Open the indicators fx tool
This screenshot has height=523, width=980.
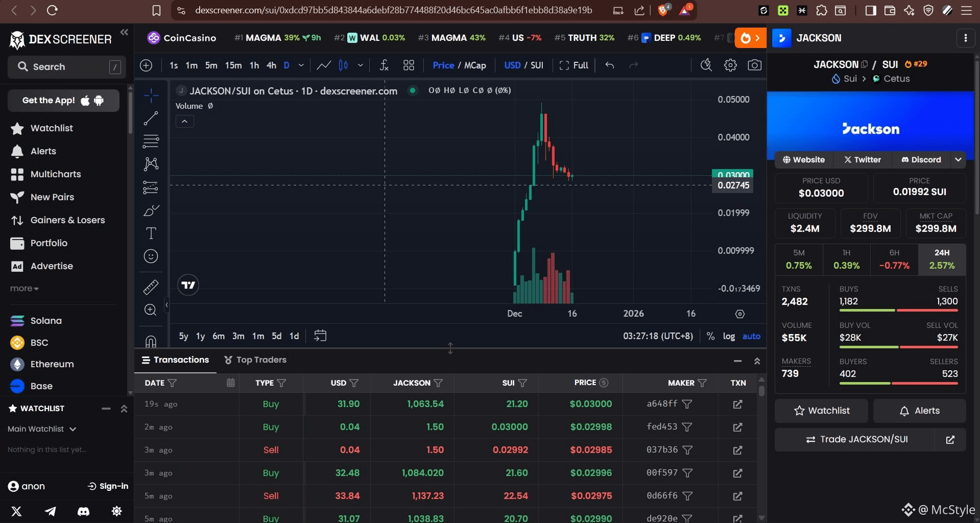coord(384,65)
